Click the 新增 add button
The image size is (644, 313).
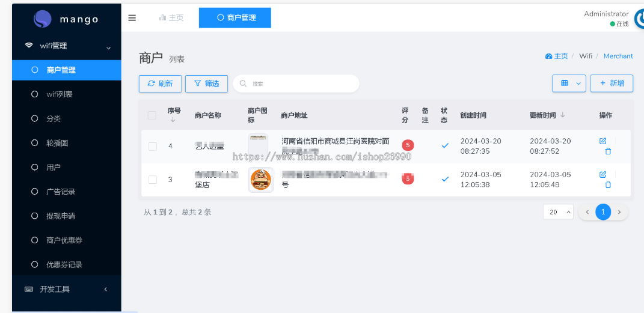[612, 84]
